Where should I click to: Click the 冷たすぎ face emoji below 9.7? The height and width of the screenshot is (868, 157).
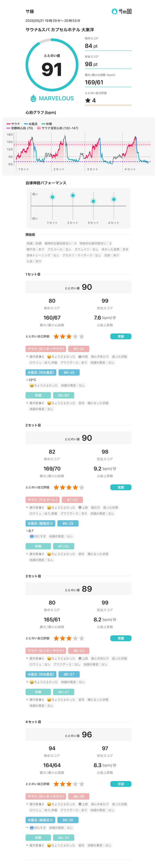point(32,536)
